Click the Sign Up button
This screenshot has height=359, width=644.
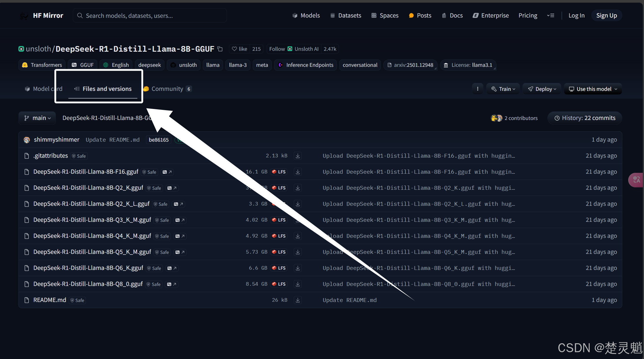tap(607, 15)
